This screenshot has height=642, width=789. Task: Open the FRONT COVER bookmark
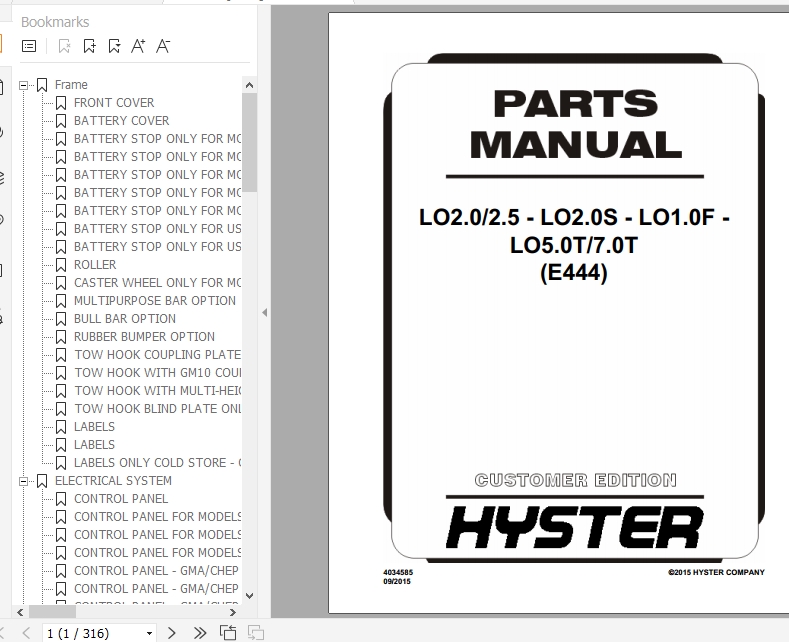[114, 103]
